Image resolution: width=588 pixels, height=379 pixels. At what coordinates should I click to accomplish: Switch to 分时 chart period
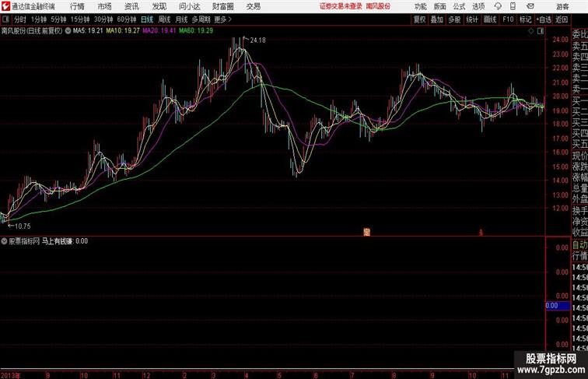pyautogui.click(x=20, y=19)
